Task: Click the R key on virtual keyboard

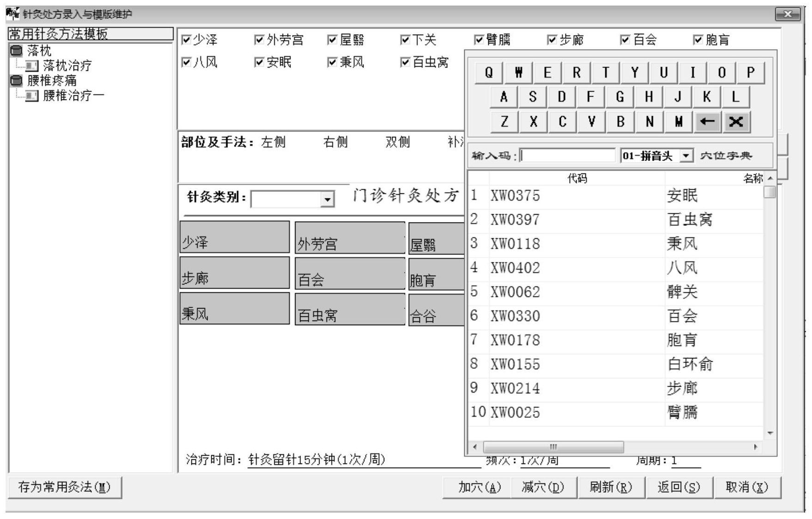Action: (x=576, y=73)
